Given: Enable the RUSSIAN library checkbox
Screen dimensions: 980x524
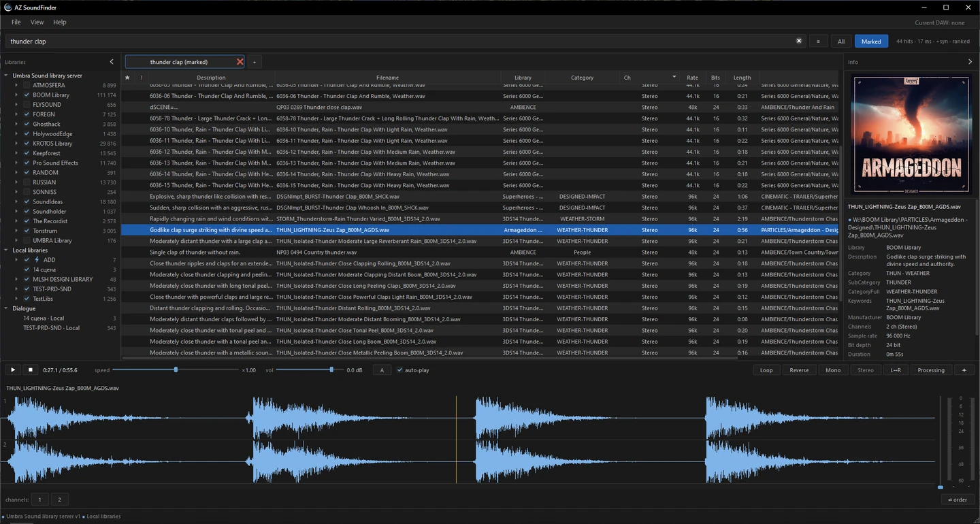Looking at the screenshot, I should (27, 182).
